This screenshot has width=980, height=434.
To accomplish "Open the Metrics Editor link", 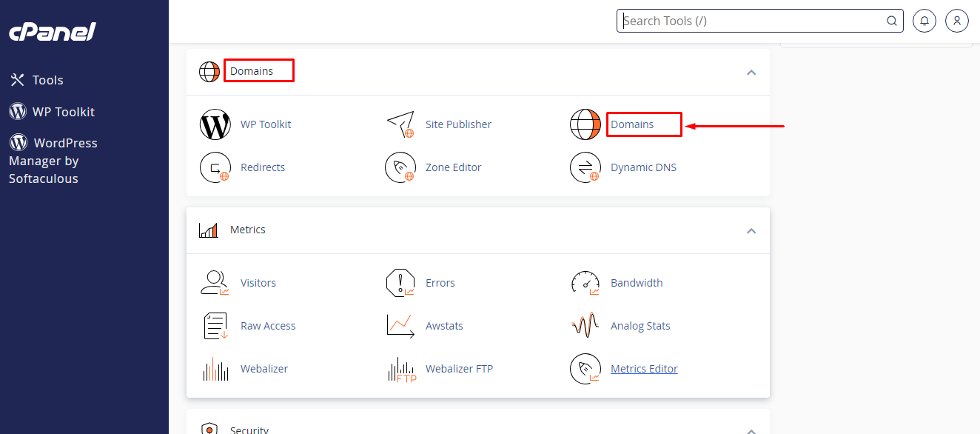I will tap(644, 369).
